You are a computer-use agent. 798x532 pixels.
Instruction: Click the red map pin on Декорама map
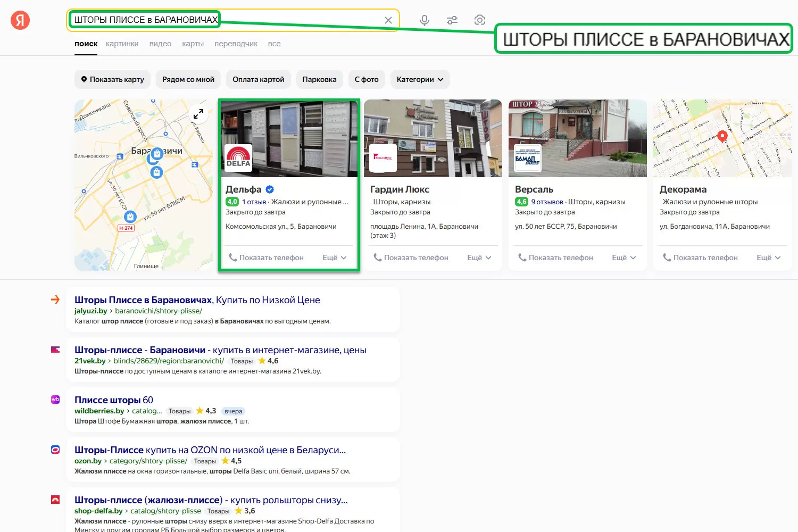[x=722, y=136]
